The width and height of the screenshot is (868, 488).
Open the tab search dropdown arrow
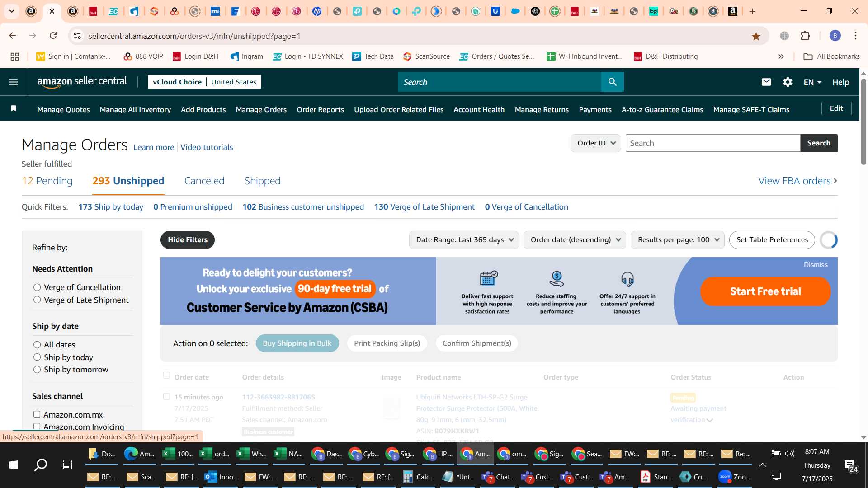(12, 11)
